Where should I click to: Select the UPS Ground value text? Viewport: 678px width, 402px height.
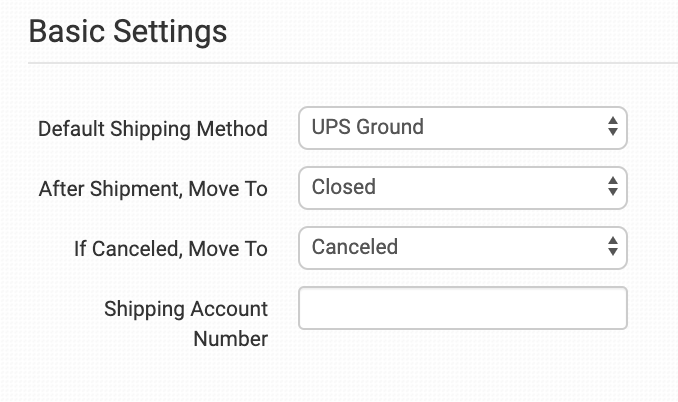pos(367,128)
